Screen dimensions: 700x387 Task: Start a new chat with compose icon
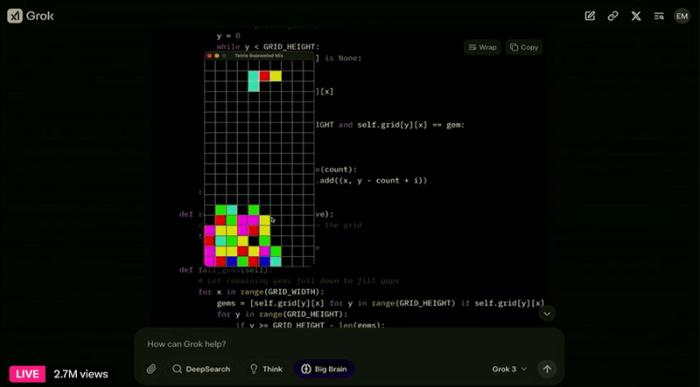coord(590,16)
